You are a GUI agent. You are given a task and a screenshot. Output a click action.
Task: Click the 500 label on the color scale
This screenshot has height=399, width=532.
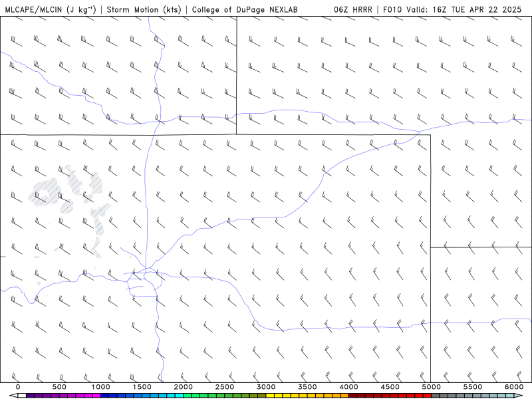pyautogui.click(x=59, y=387)
